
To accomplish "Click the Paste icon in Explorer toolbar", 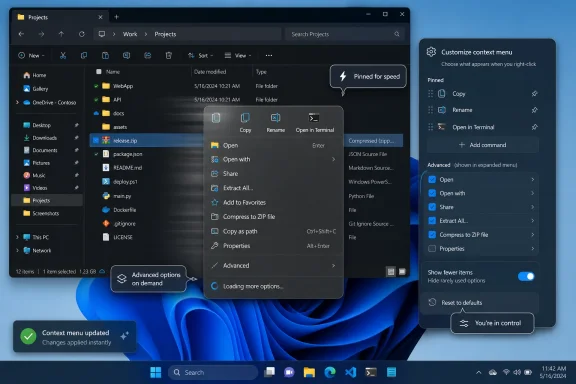I will click(x=105, y=55).
